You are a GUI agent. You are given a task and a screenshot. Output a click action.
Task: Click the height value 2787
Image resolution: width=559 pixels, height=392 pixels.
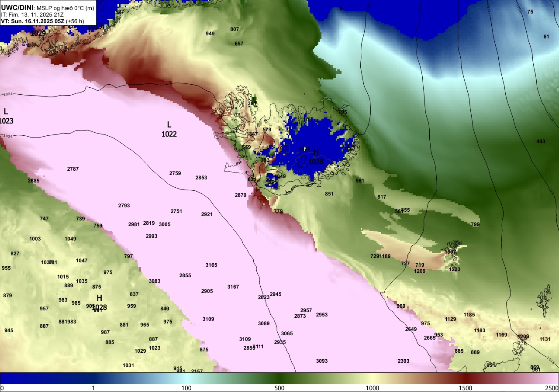[x=73, y=169]
